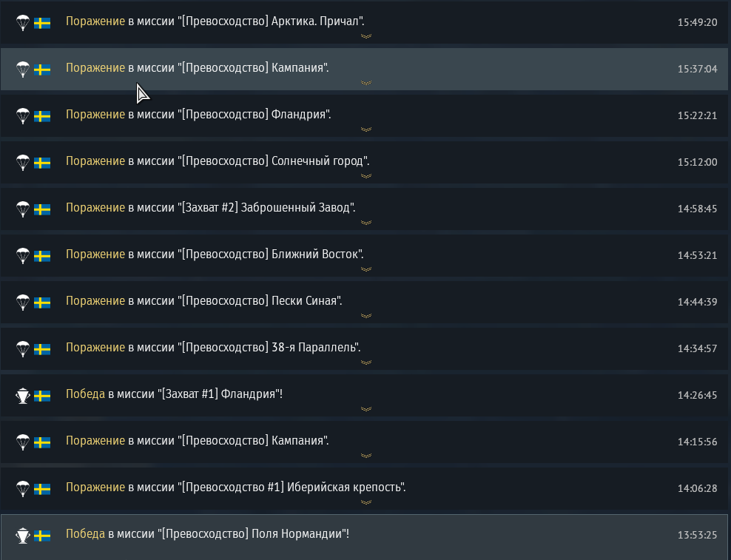The width and height of the screenshot is (731, 560).
Task: Click parachute icon for 38-я Параллель defeat
Action: [23, 348]
